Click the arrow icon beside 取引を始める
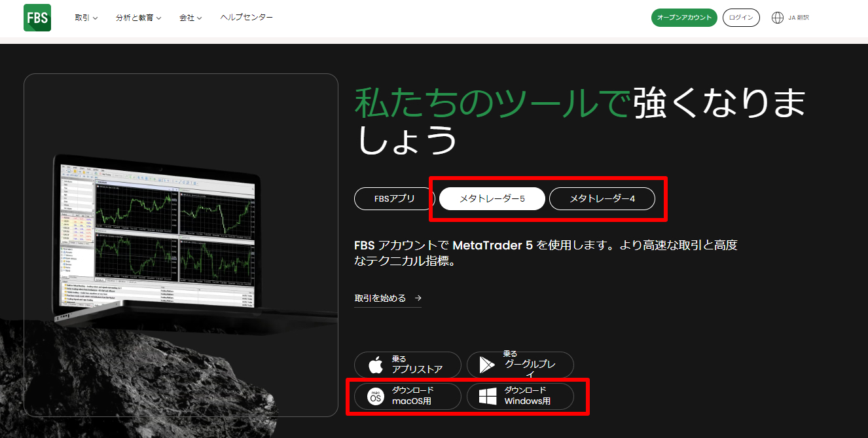Screen dimensions: 868x438 point(418,297)
